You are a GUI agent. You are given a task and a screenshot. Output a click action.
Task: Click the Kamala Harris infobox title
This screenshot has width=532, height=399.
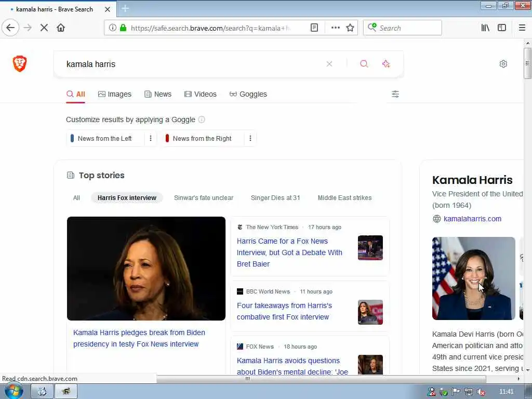click(x=472, y=180)
